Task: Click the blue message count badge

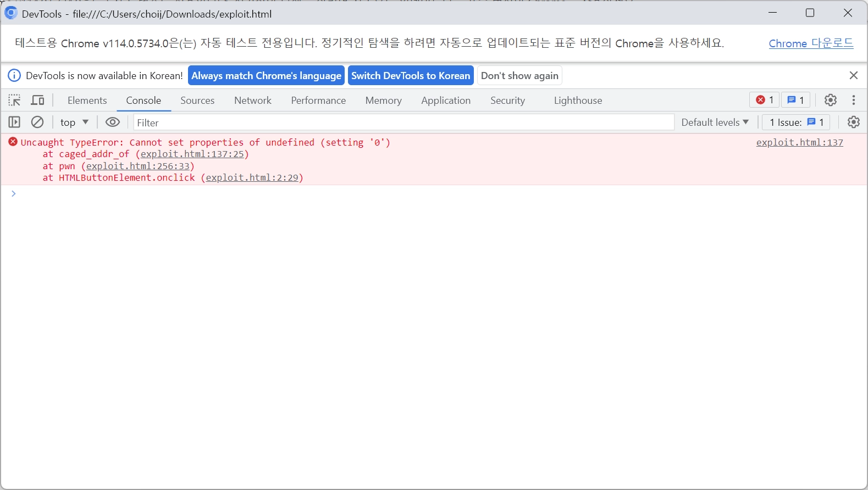Action: point(795,100)
